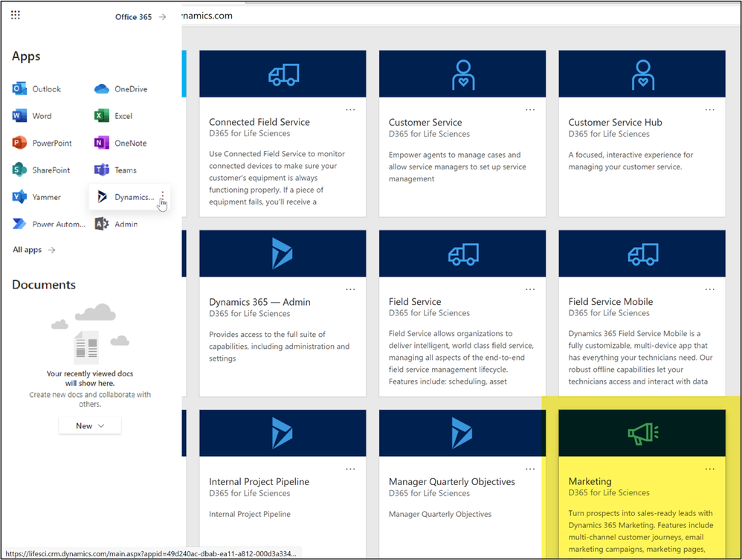
Task: Click the Office 365 link arrow
Action: (x=162, y=17)
